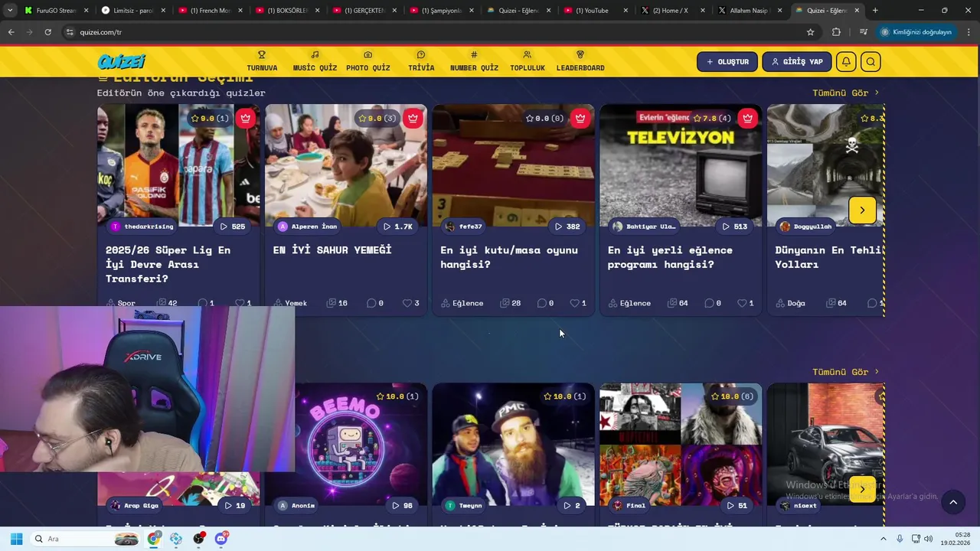Open quiz 'En iyi kutu/masa oyunu hangisi?'
The height and width of the screenshot is (551, 980).
click(509, 257)
